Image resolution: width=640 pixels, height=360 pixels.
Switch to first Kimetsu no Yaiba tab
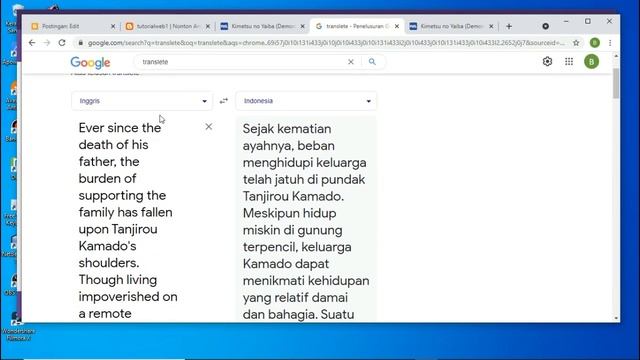tap(262, 26)
